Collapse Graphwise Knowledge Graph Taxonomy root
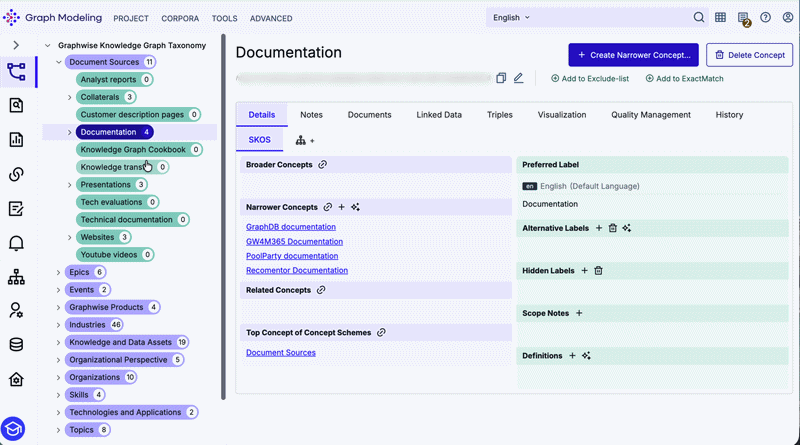Screen dimensions: 800x445 point(47,45)
